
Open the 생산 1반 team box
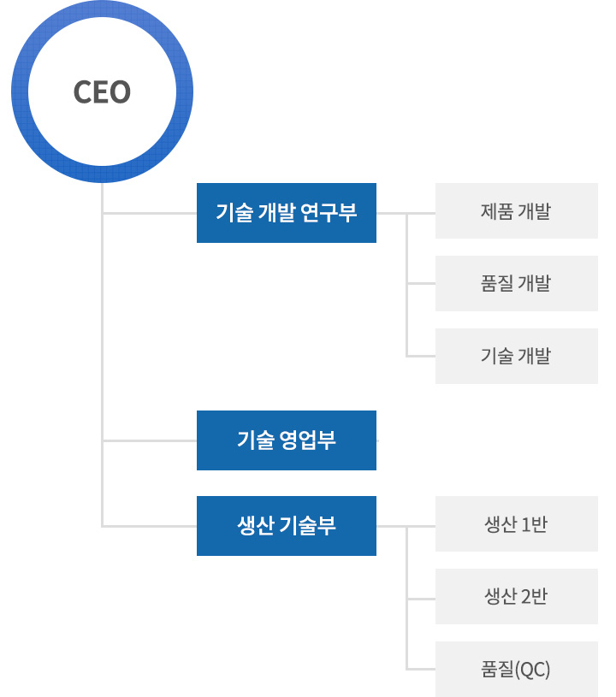click(517, 523)
